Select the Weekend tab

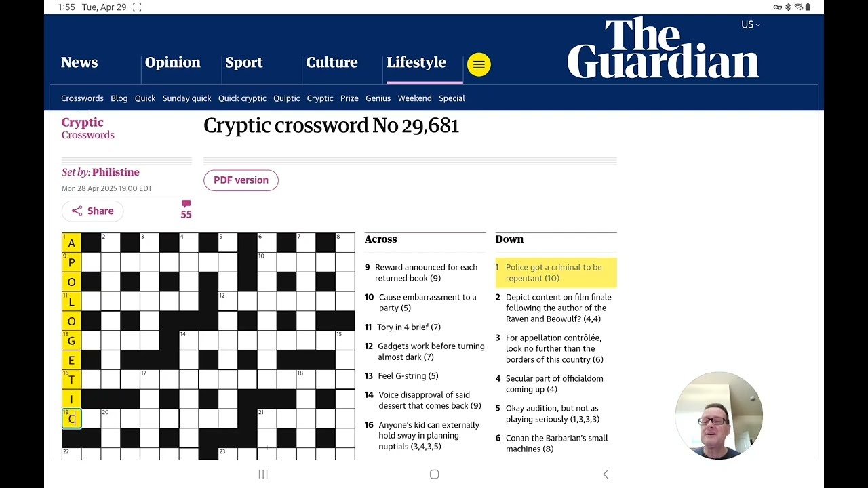(x=414, y=98)
